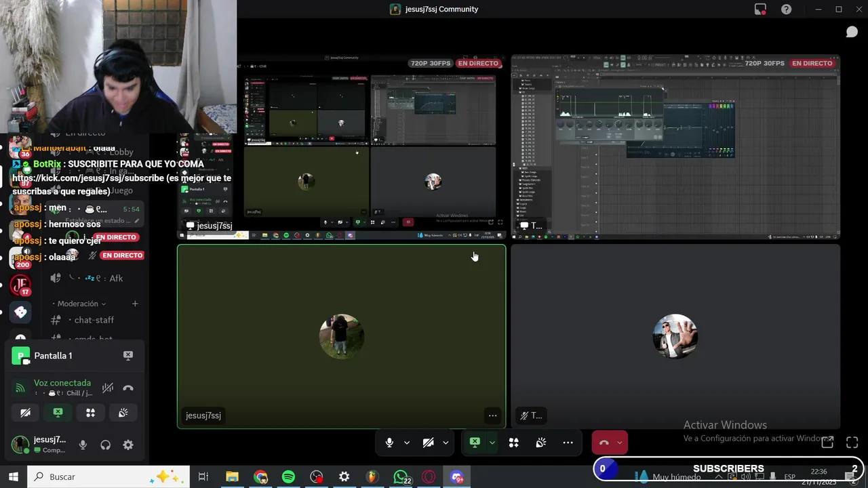Open the server icon below JF
This screenshot has height=488, width=868.
pyautogui.click(x=20, y=312)
